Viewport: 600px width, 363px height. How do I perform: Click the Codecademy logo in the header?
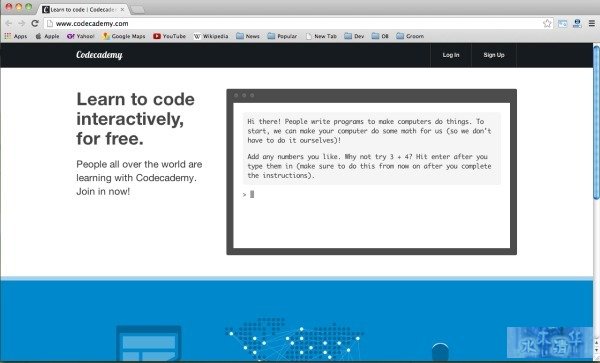coord(99,55)
